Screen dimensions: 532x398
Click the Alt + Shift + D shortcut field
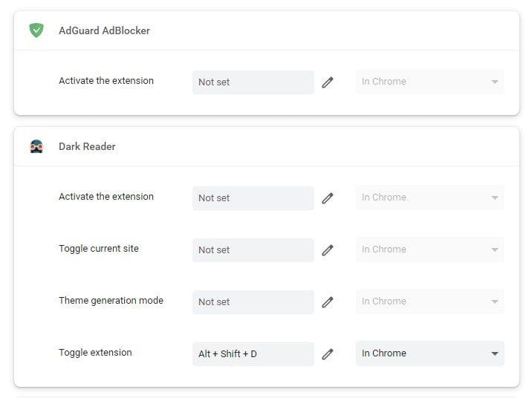253,354
